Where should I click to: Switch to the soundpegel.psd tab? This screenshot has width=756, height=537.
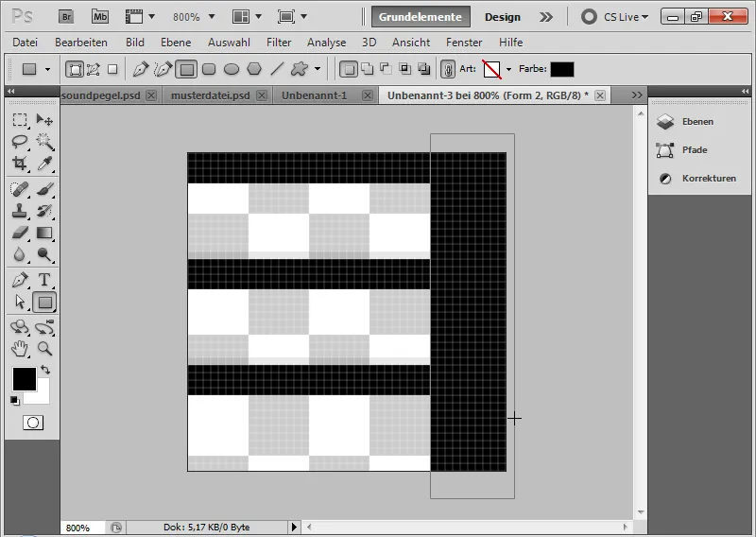click(x=101, y=95)
